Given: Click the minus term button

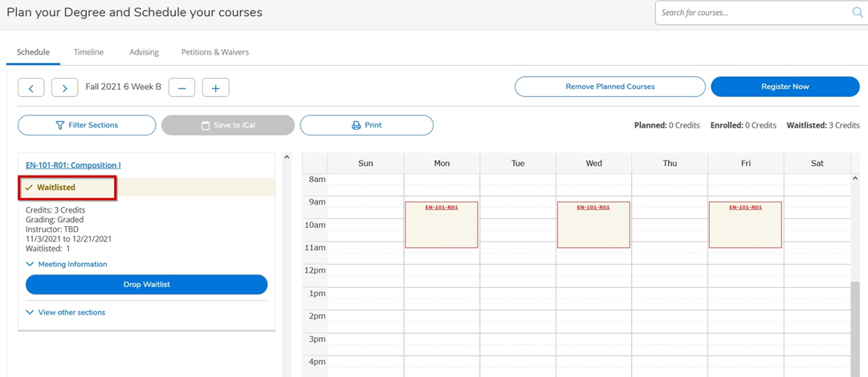Looking at the screenshot, I should tap(181, 87).
